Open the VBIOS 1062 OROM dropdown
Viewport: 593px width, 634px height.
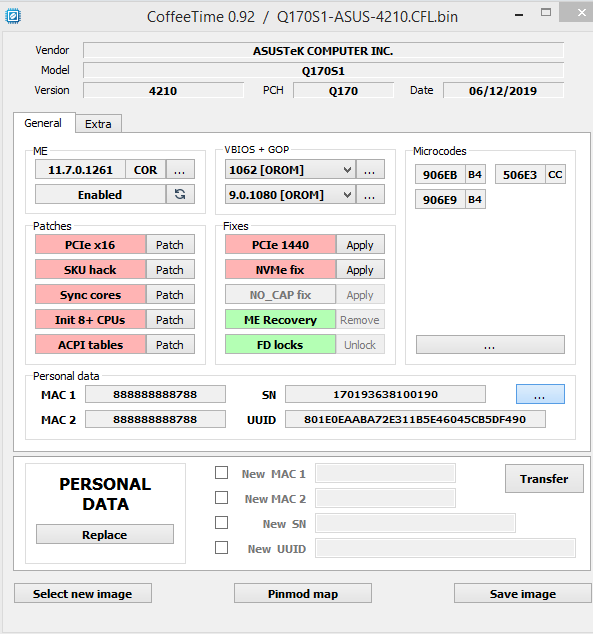290,170
